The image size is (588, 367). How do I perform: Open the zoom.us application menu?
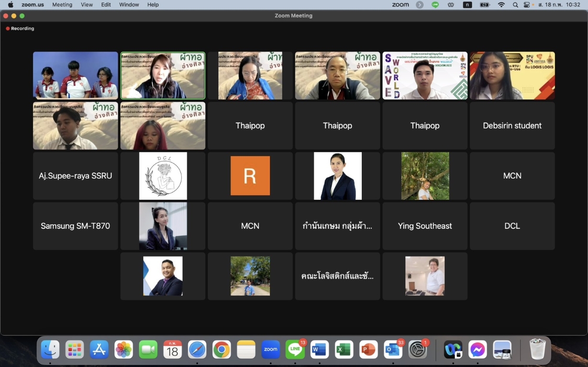[33, 5]
